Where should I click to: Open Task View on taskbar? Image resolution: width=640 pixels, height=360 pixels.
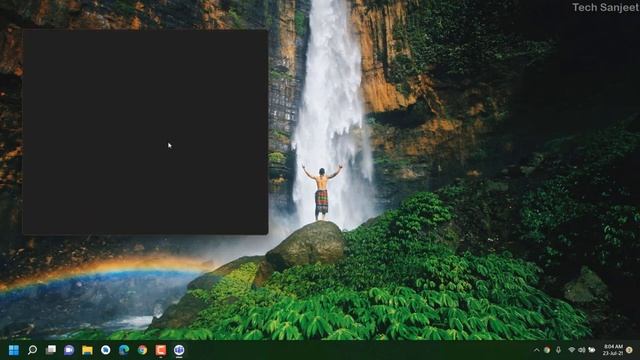[51, 350]
